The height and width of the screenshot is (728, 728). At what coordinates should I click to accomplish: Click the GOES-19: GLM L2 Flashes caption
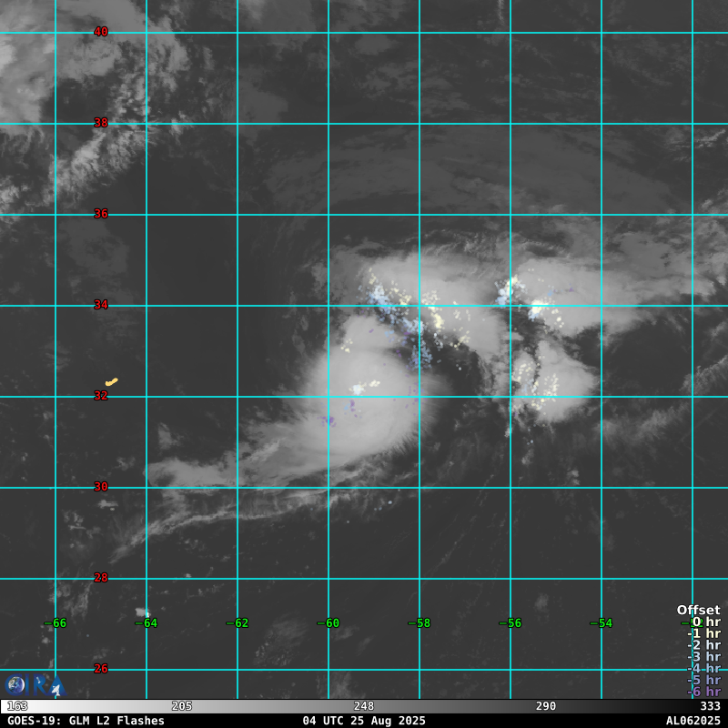[86, 721]
